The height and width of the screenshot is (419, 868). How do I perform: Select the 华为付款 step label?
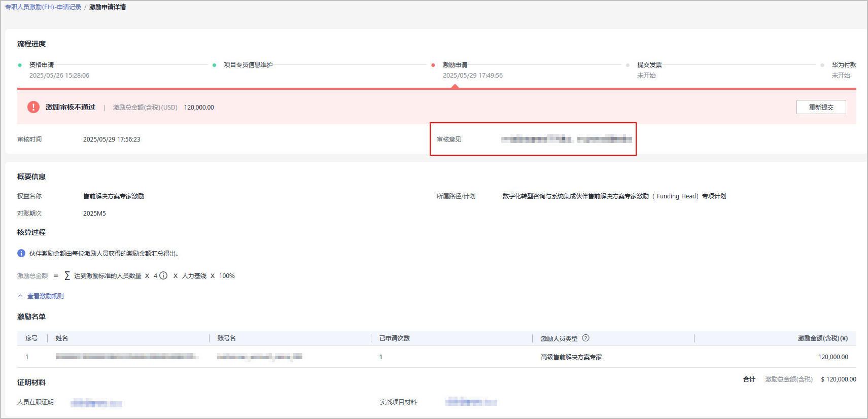coord(844,65)
